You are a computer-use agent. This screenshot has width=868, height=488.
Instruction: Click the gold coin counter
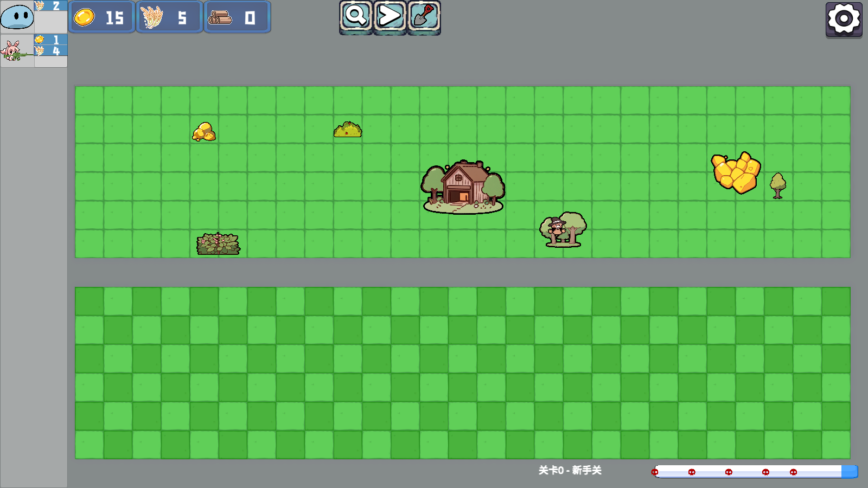coord(101,17)
